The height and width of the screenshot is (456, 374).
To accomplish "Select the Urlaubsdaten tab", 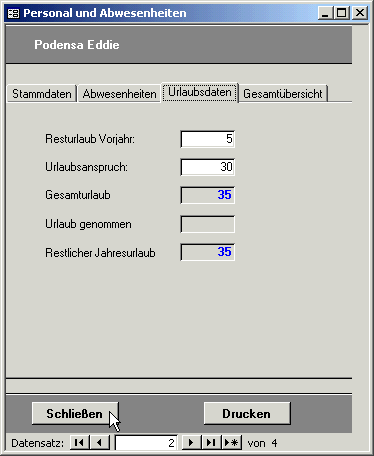I will [x=200, y=92].
